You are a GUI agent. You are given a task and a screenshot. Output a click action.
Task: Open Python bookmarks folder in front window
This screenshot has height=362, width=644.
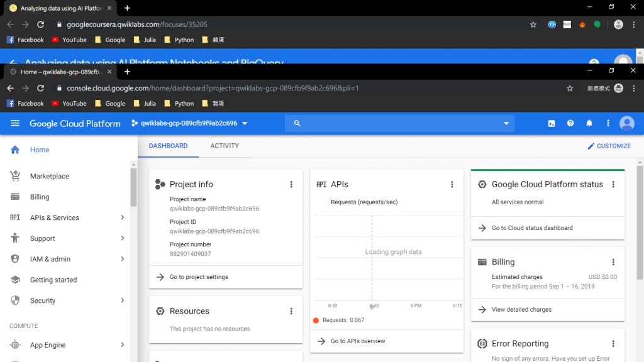(x=179, y=104)
